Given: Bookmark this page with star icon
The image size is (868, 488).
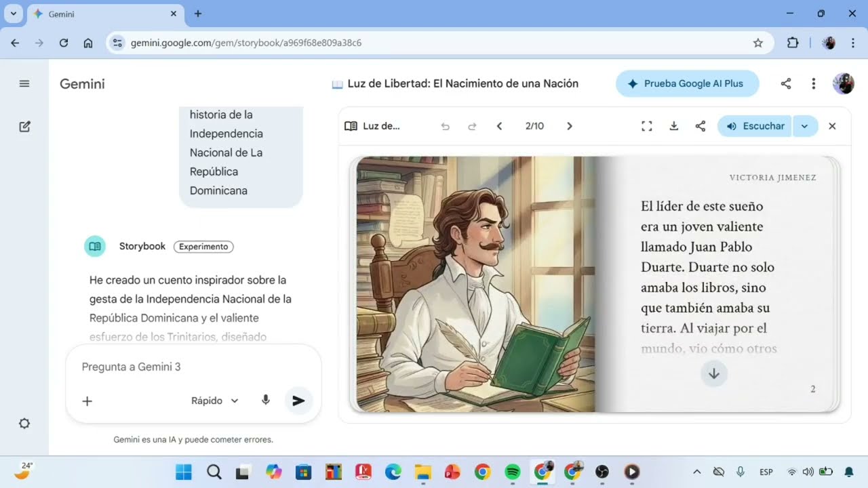Looking at the screenshot, I should point(758,43).
